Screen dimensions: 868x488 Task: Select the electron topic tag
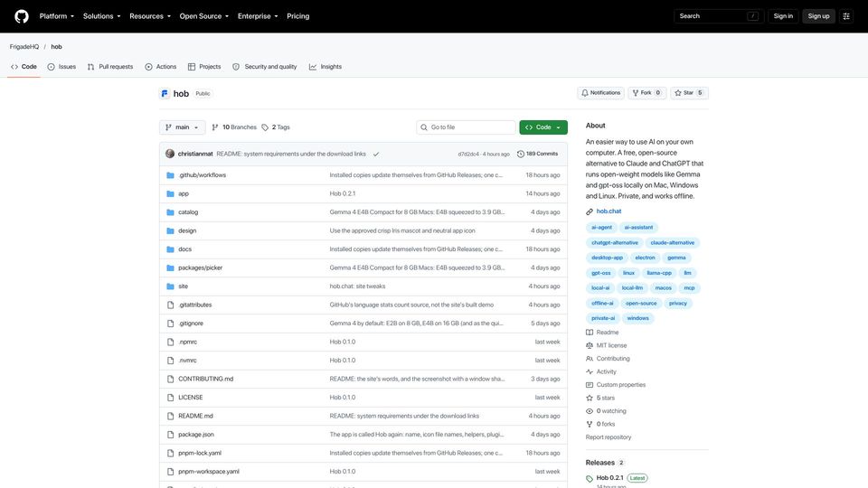click(645, 258)
